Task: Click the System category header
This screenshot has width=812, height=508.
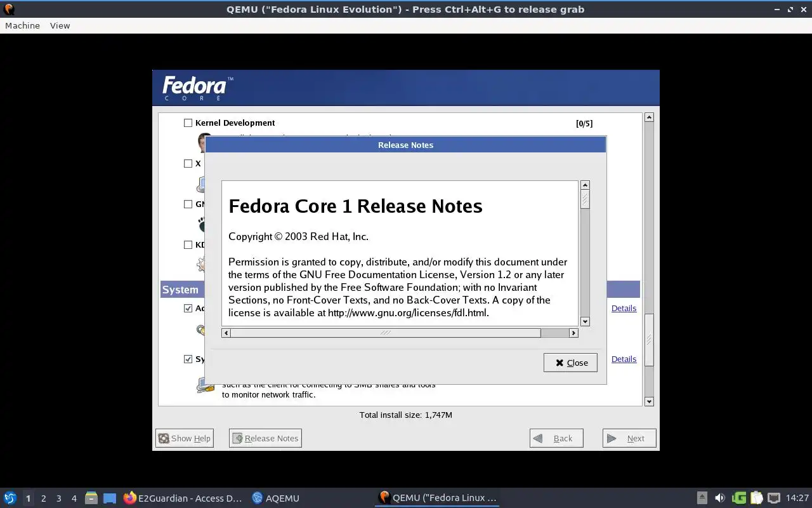Action: tap(400, 290)
